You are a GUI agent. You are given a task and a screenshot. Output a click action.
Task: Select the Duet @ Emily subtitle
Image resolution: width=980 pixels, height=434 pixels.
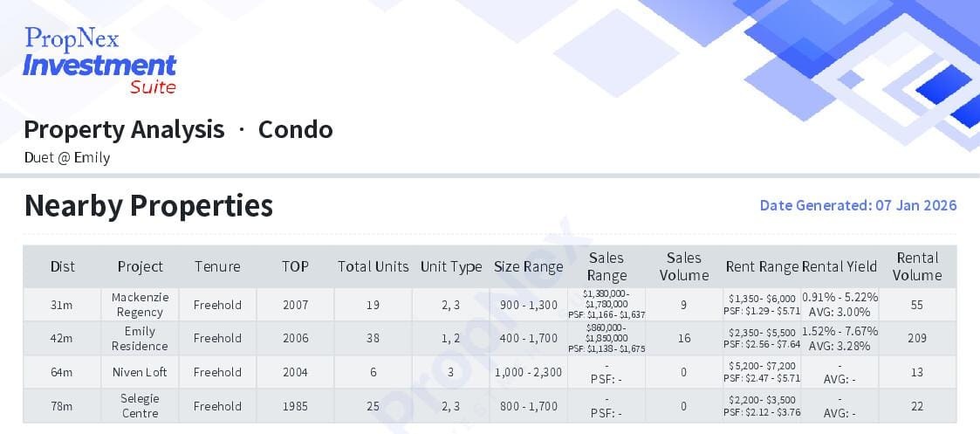67,158
